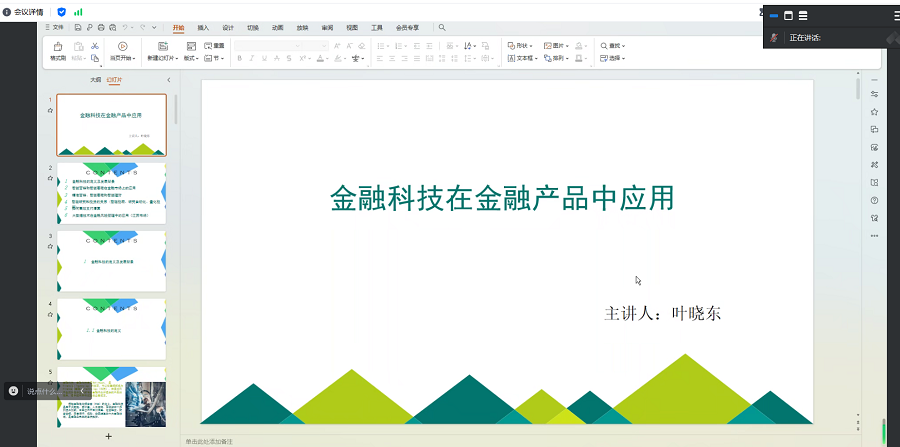Viewport: 900px width, 447px height.
Task: Click the blue security shield icon
Action: point(62,11)
